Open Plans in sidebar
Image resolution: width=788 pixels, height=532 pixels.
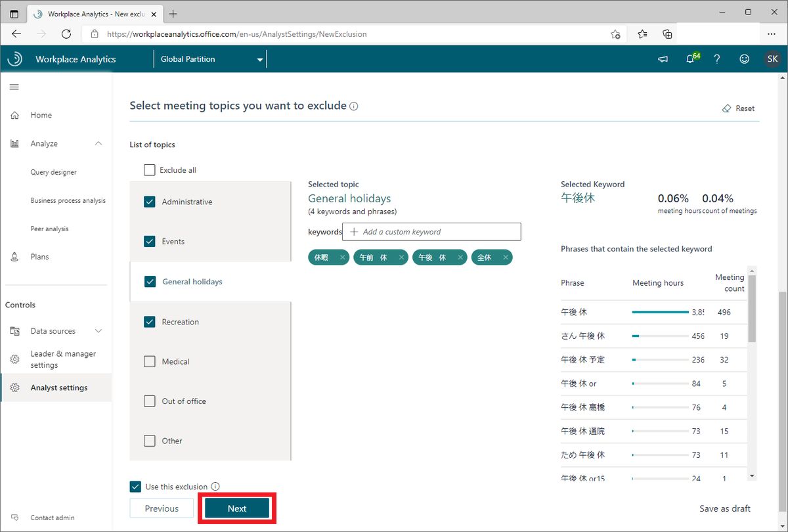pyautogui.click(x=39, y=257)
